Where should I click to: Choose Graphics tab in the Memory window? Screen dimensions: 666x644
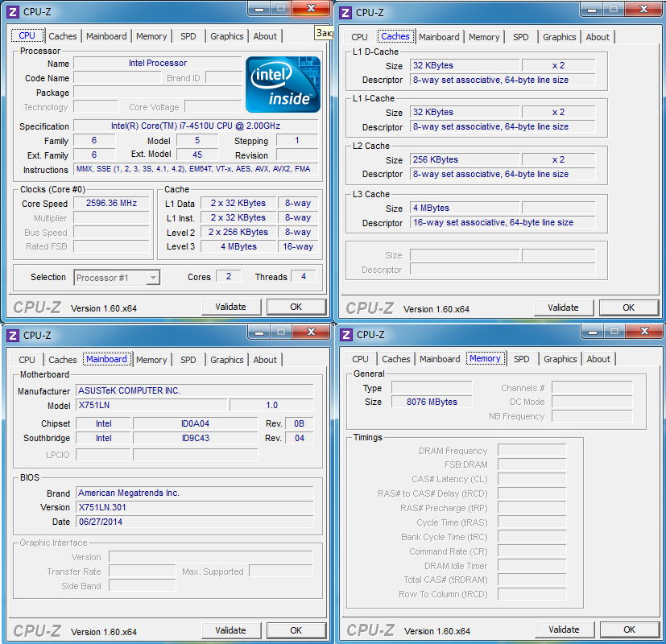tap(561, 359)
